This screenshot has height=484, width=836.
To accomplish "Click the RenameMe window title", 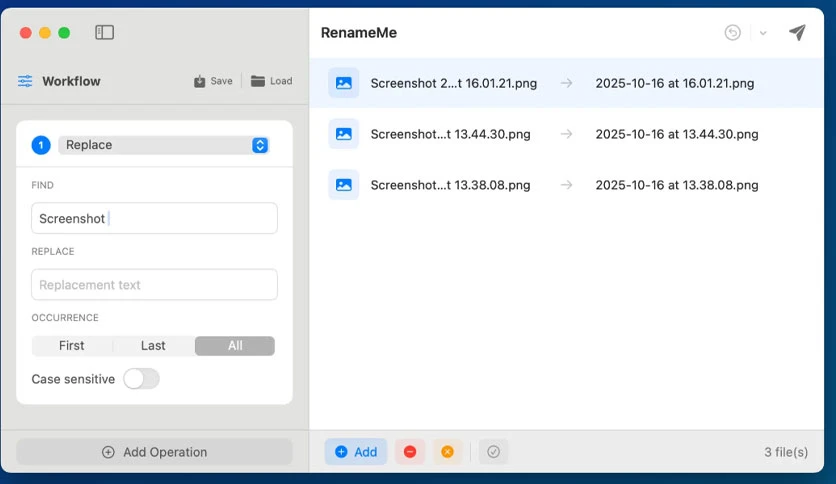I will [359, 33].
